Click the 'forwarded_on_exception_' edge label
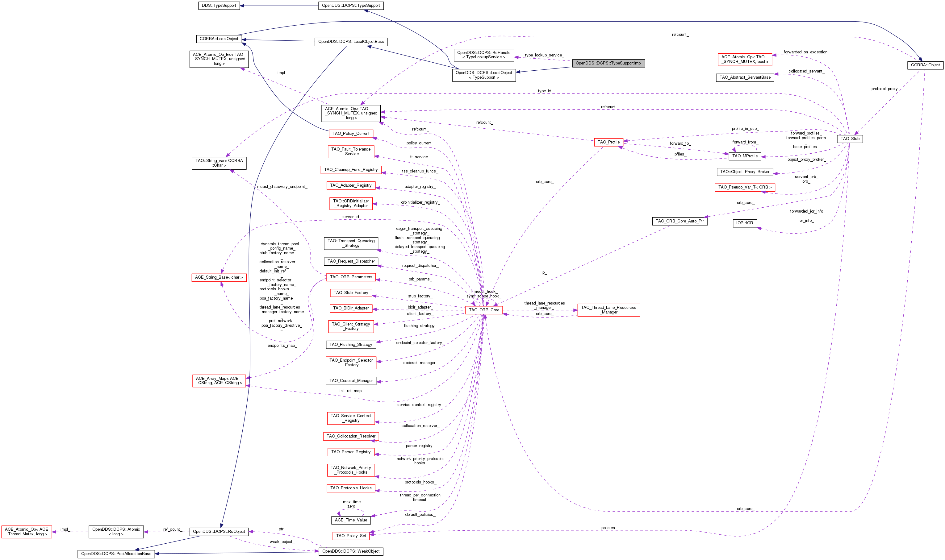This screenshot has width=945, height=560. pos(806,52)
